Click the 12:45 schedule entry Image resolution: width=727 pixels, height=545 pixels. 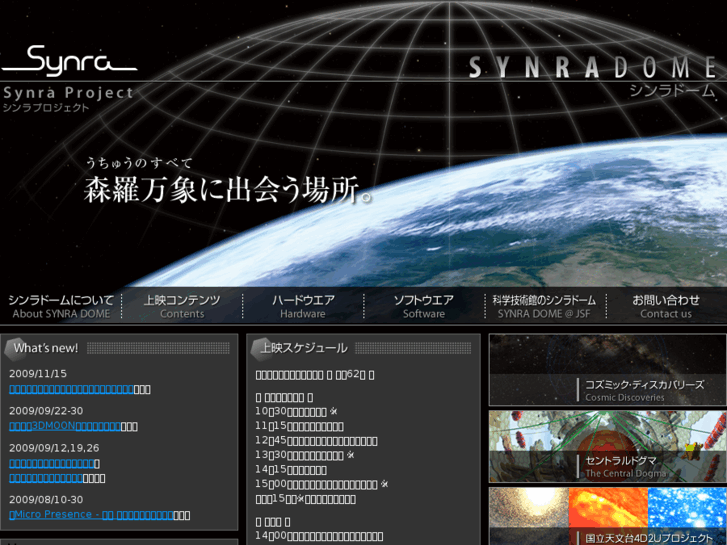(316, 441)
